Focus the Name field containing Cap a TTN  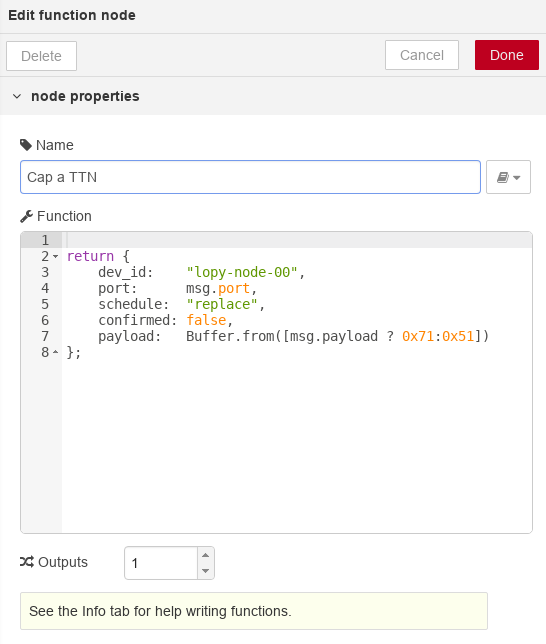(x=250, y=177)
